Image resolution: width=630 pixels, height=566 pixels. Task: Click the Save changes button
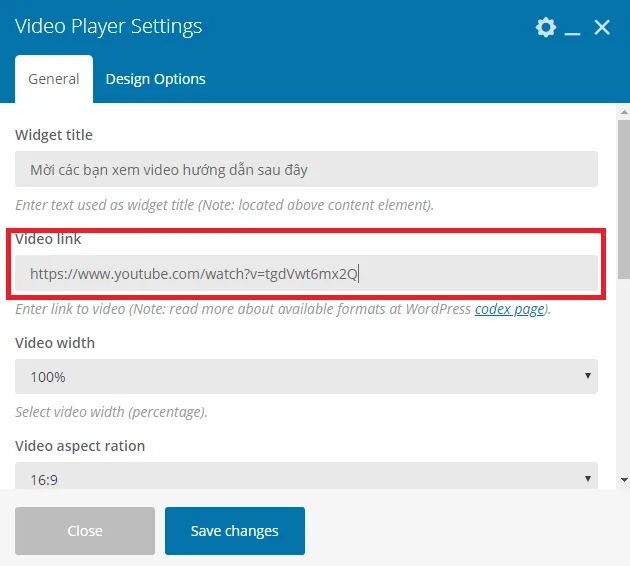(235, 531)
